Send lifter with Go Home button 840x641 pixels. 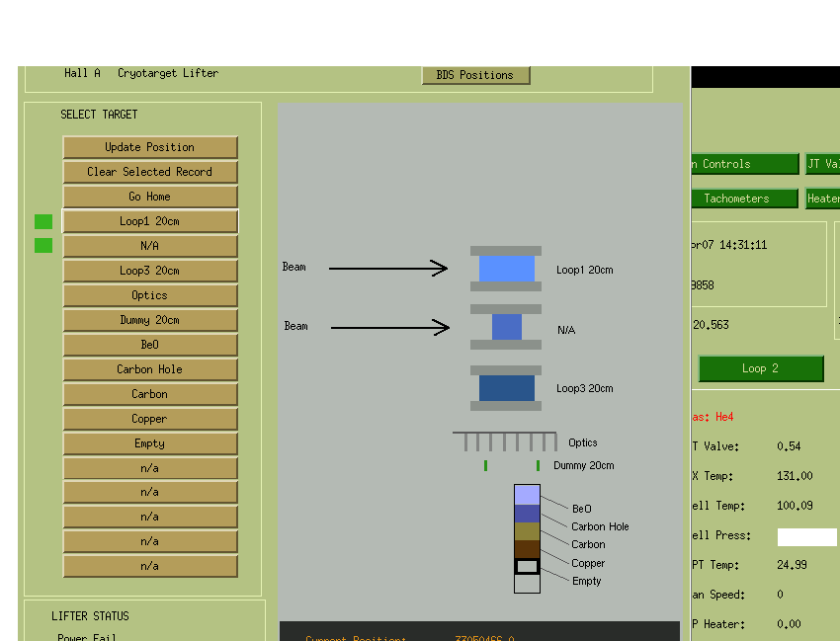(x=150, y=197)
